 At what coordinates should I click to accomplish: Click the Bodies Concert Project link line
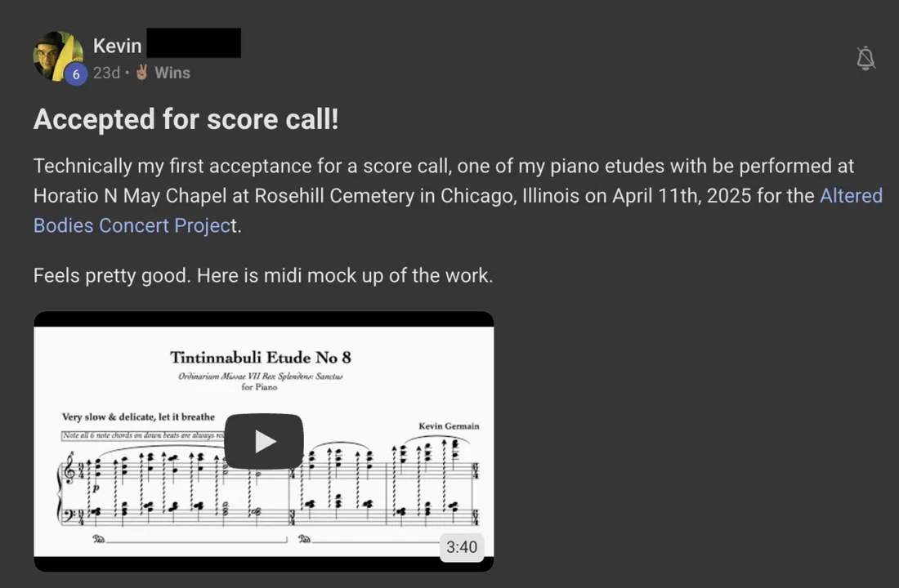(132, 225)
